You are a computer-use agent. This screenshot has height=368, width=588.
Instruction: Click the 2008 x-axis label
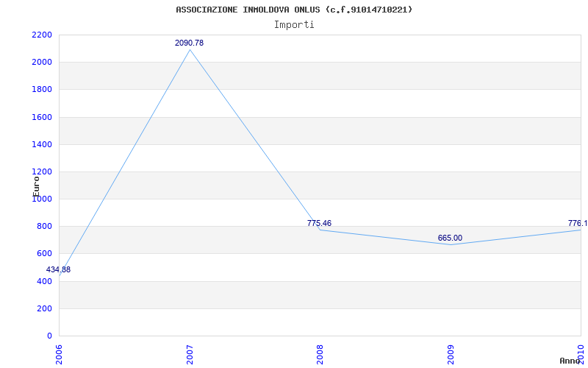320,355
